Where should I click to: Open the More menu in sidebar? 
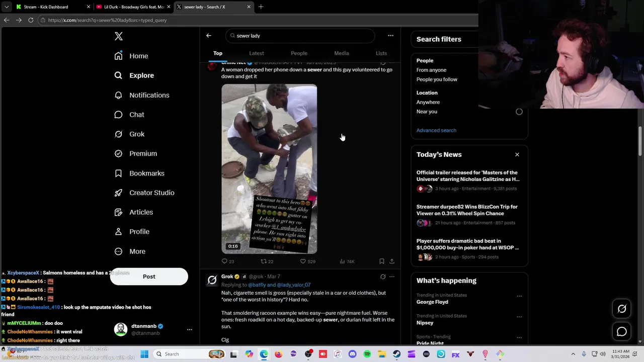[130, 251]
